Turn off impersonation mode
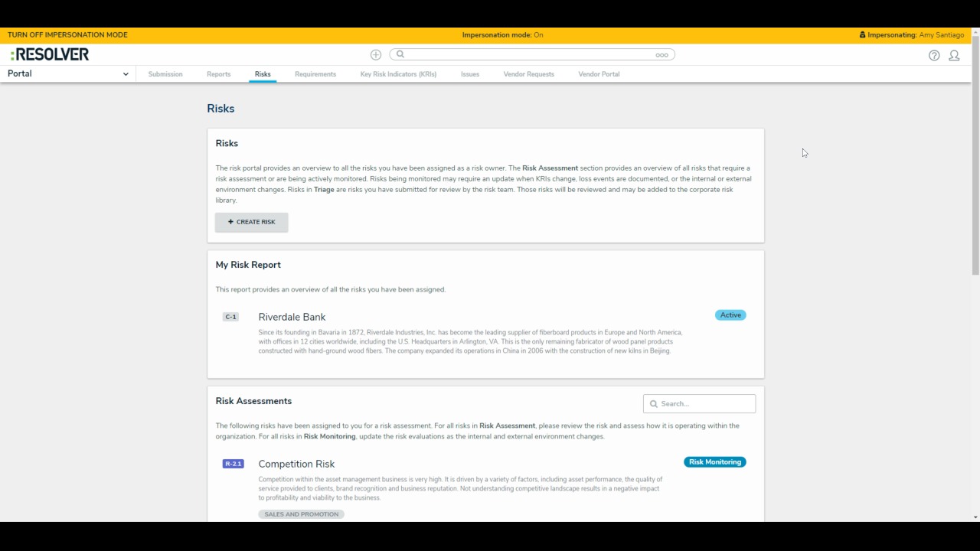The image size is (980, 551). pos(67,35)
